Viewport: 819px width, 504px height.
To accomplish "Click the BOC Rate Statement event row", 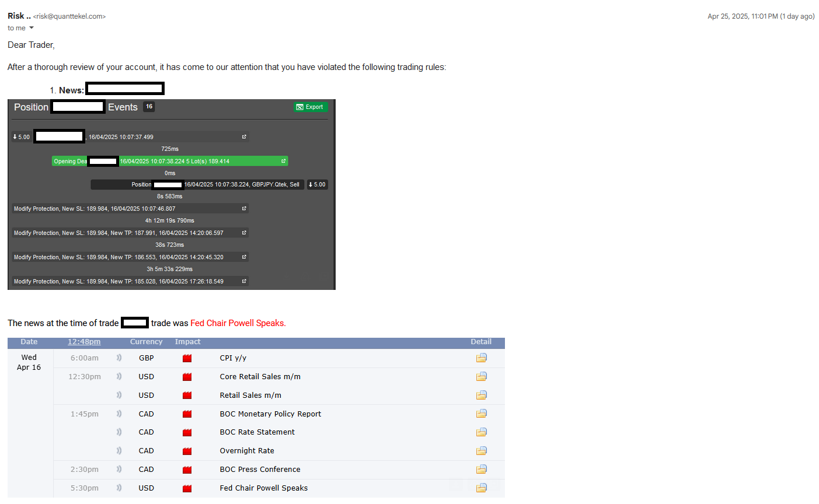I will (x=257, y=432).
